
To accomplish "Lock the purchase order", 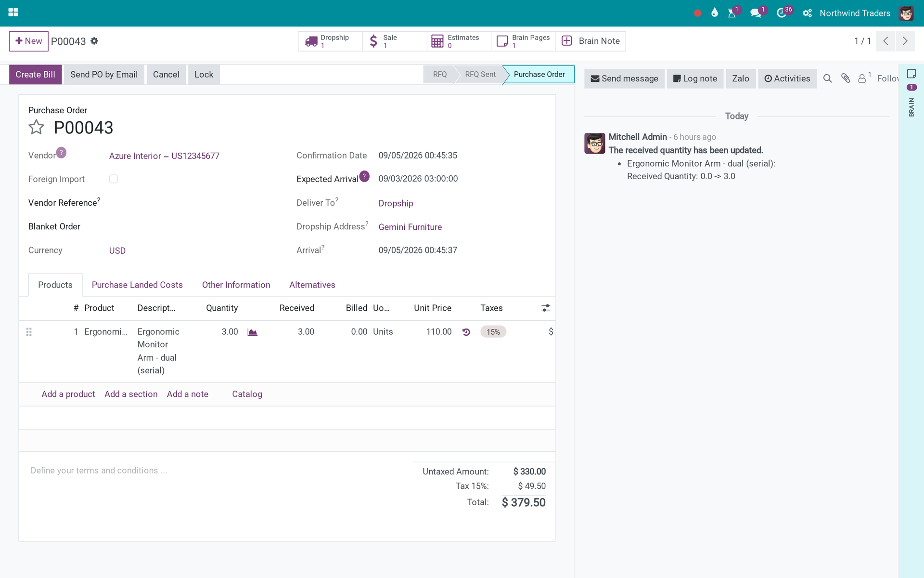I will tap(204, 75).
